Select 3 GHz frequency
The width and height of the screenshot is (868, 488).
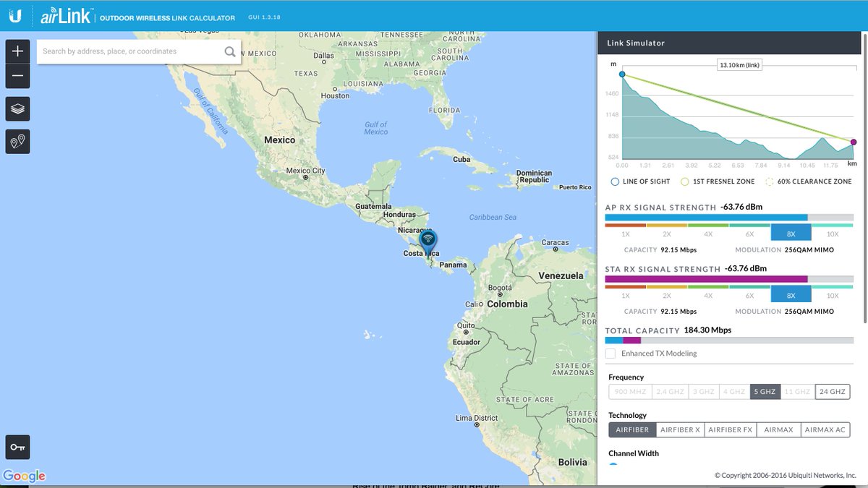704,392
